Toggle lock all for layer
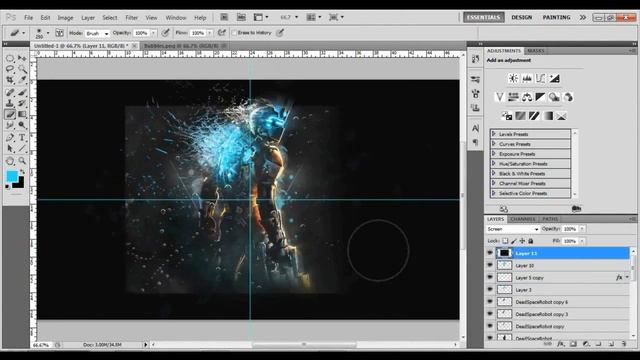The height and width of the screenshot is (360, 640). point(531,241)
